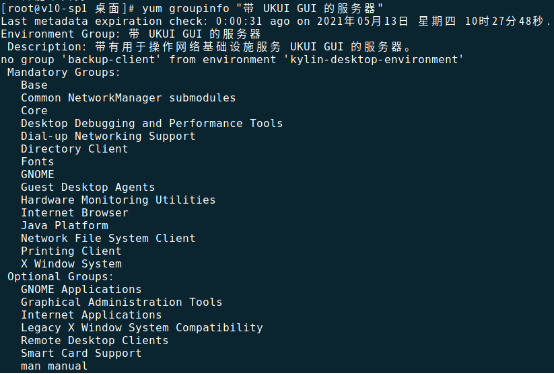Select Graphical Administration Tools line
This screenshot has width=554, height=374.
122,302
